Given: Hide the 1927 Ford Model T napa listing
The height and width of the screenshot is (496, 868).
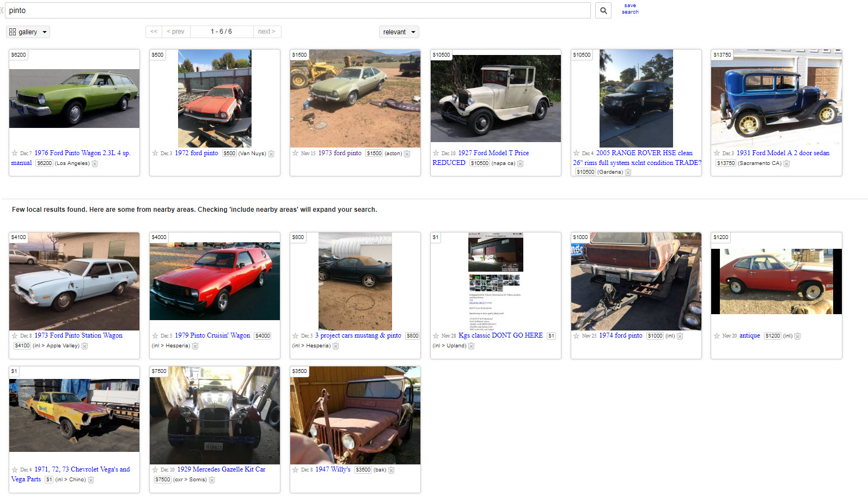Looking at the screenshot, I should tap(520, 163).
